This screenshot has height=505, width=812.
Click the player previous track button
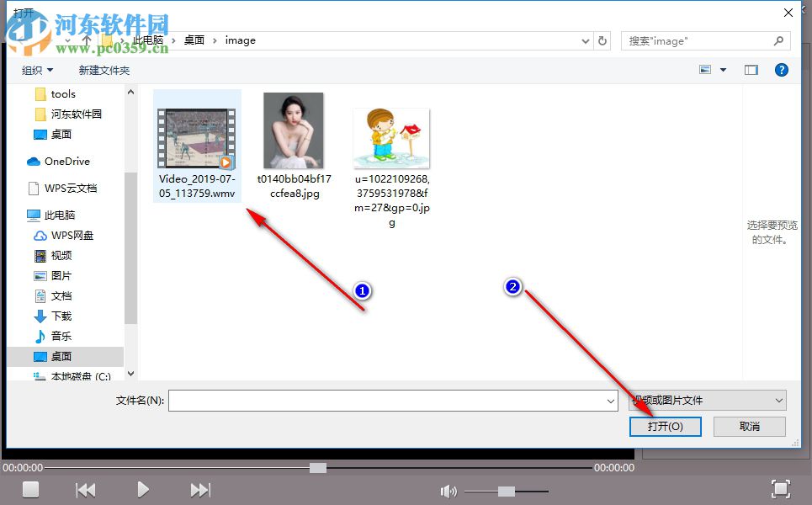[x=86, y=490]
